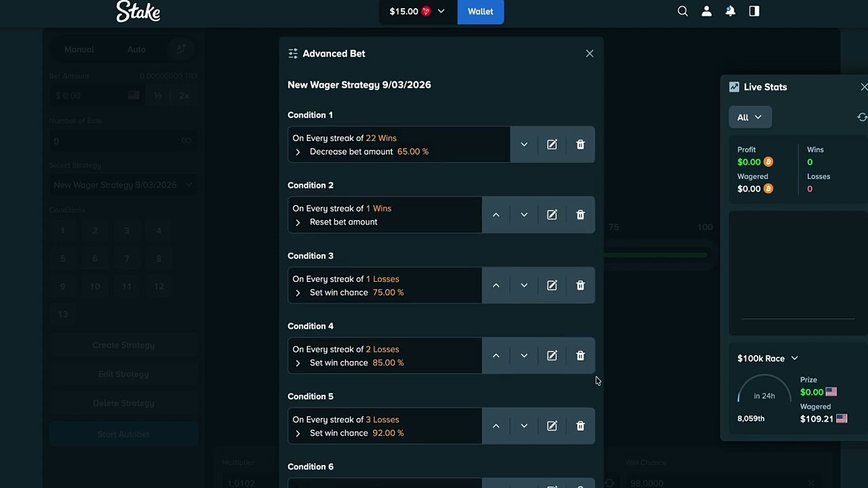Expand Condition 3 Set win chance 75.00% row
The width and height of the screenshot is (868, 488).
pos(298,293)
